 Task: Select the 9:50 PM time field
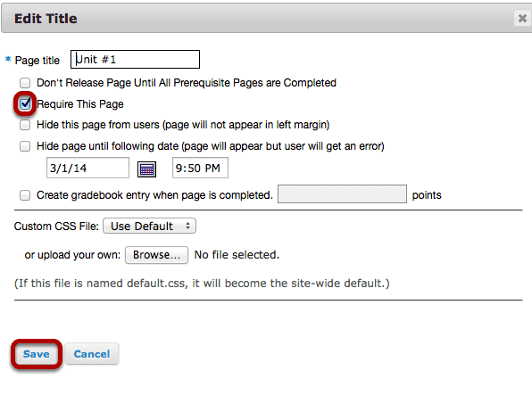[200, 168]
